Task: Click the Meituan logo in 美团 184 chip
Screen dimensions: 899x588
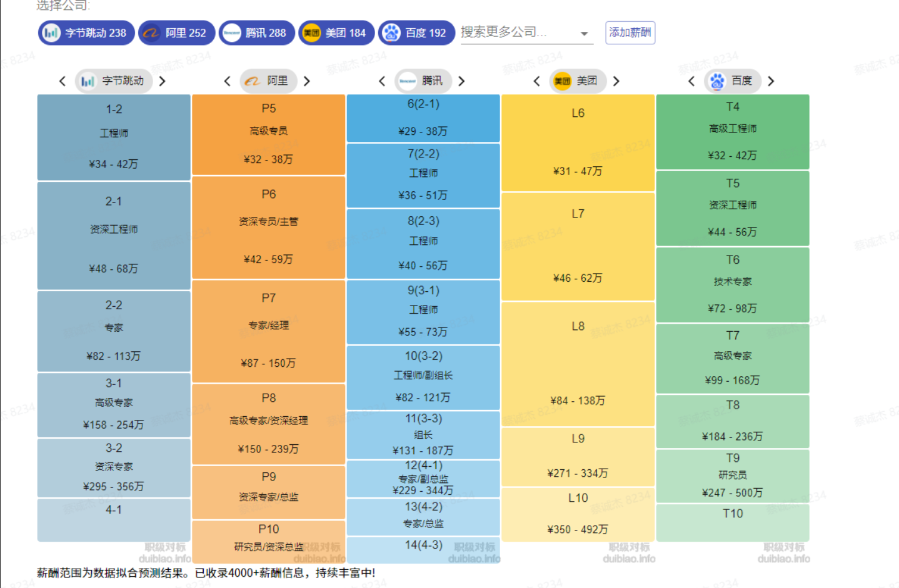Action: click(x=311, y=33)
